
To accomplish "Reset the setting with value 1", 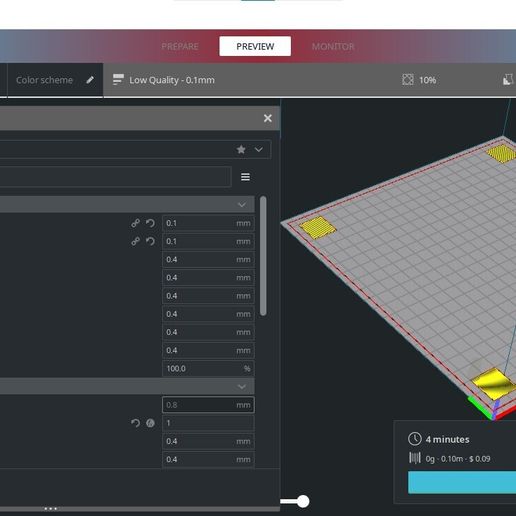I will [135, 423].
